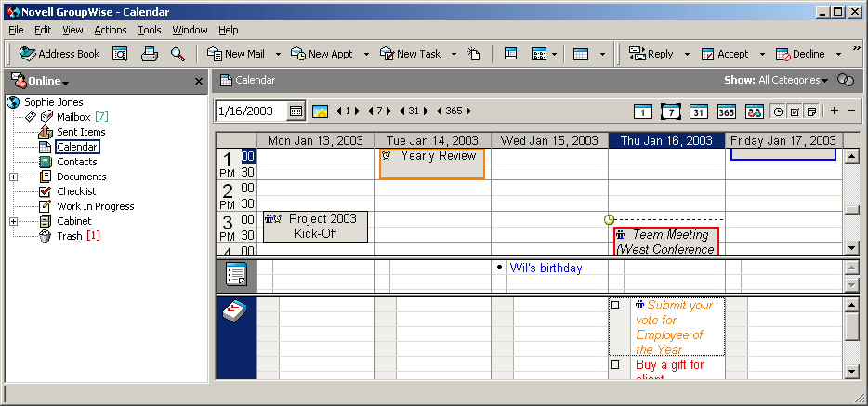The height and width of the screenshot is (406, 868).
Task: Check the Buy a gift task checkbox
Action: pyautogui.click(x=614, y=364)
